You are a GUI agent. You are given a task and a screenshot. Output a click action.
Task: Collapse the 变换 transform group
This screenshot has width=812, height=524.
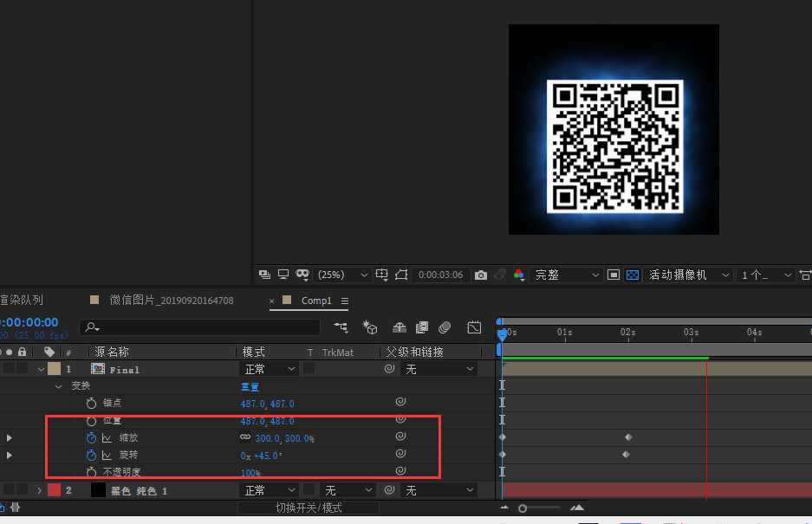coord(59,386)
